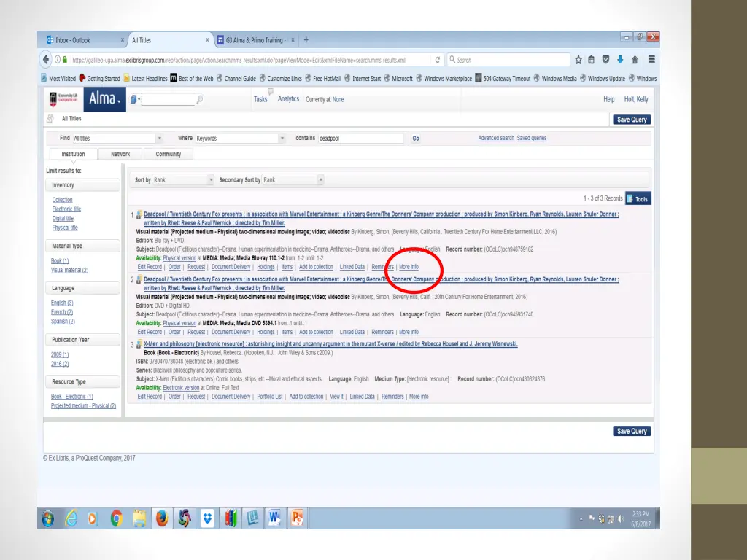Switch to the Inbox - Outlook browser tab
This screenshot has height=560, width=747.
coord(85,40)
